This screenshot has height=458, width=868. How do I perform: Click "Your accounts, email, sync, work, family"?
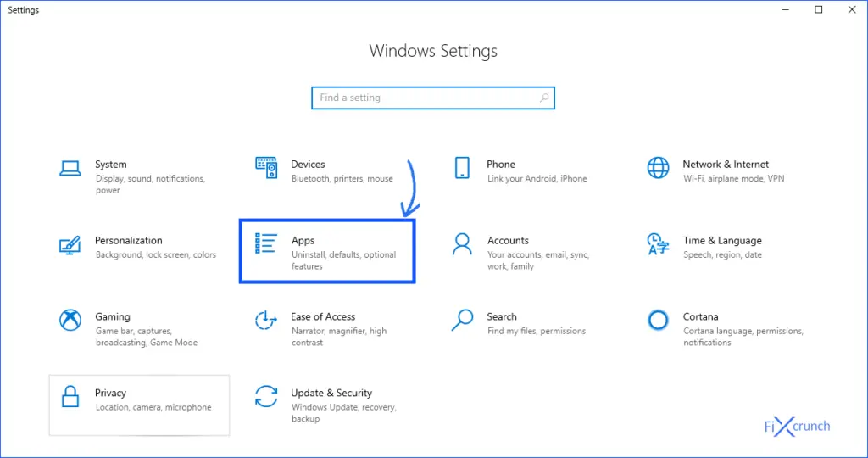(538, 261)
